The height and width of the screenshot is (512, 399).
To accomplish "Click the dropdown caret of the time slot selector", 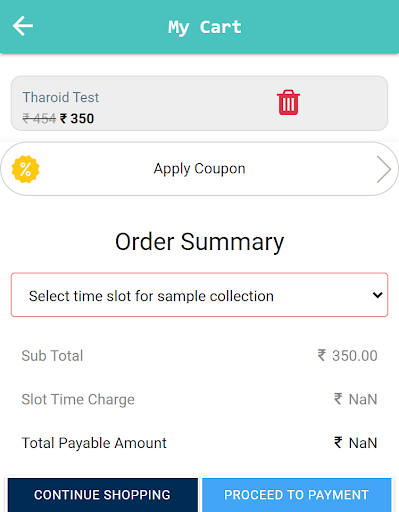I will click(377, 295).
